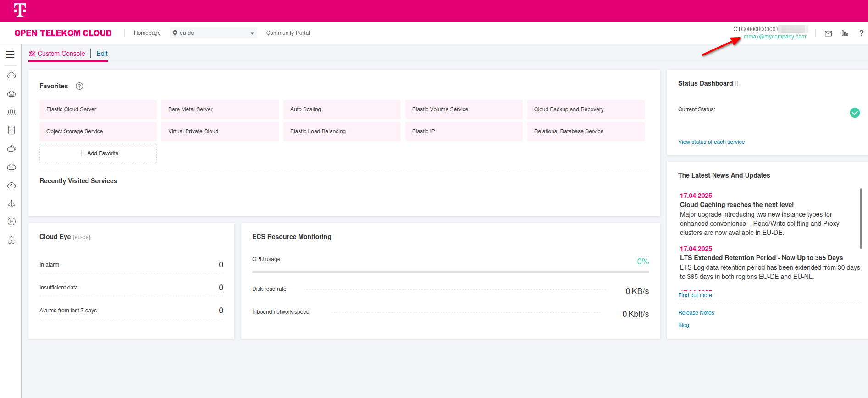Screen dimensions: 868x398
Task: Select the Edit tab
Action: [x=102, y=54]
